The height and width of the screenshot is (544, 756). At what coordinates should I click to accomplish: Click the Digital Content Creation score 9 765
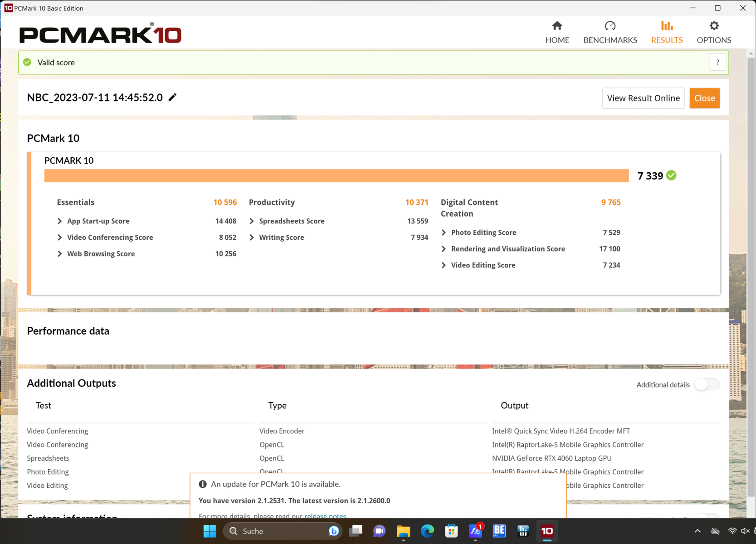611,202
